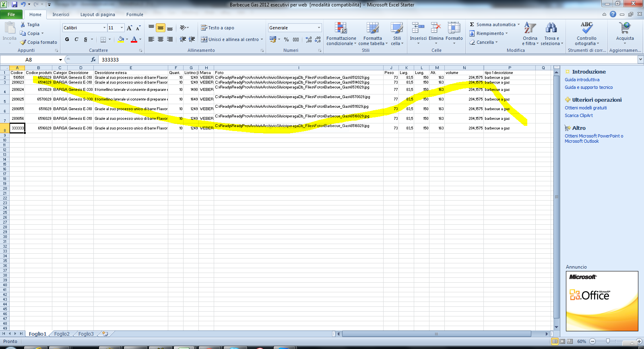
Task: Apply accounting currency format icon
Action: tap(273, 39)
